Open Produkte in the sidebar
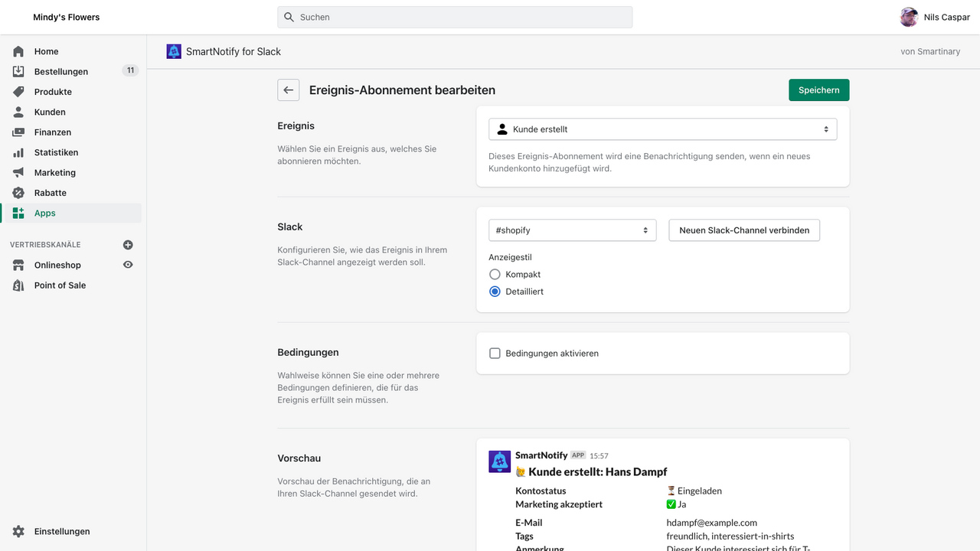980x551 pixels. 53,92
